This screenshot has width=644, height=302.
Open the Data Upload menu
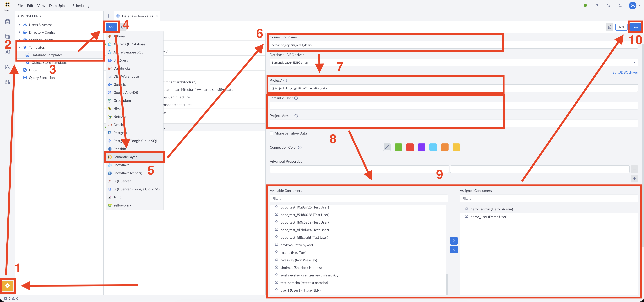59,6
